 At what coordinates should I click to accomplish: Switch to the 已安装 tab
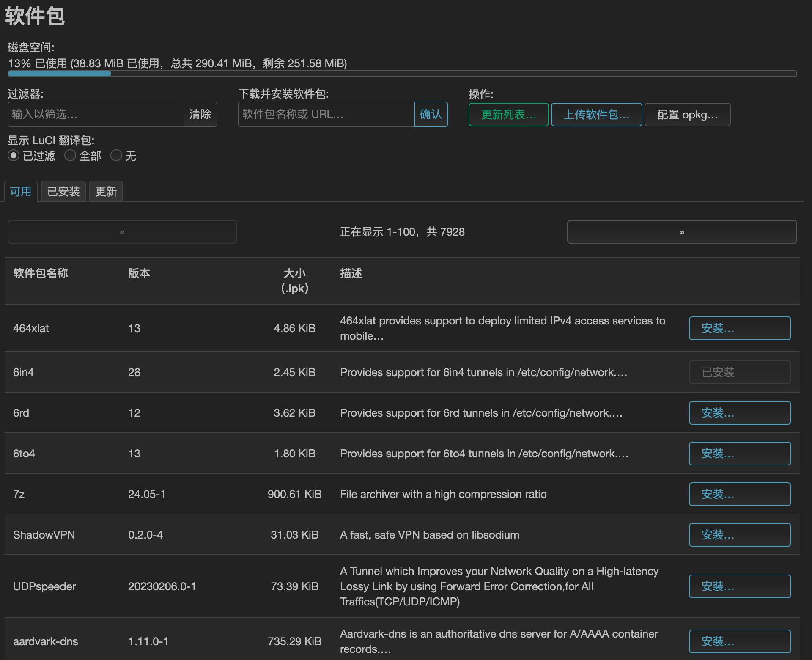63,192
